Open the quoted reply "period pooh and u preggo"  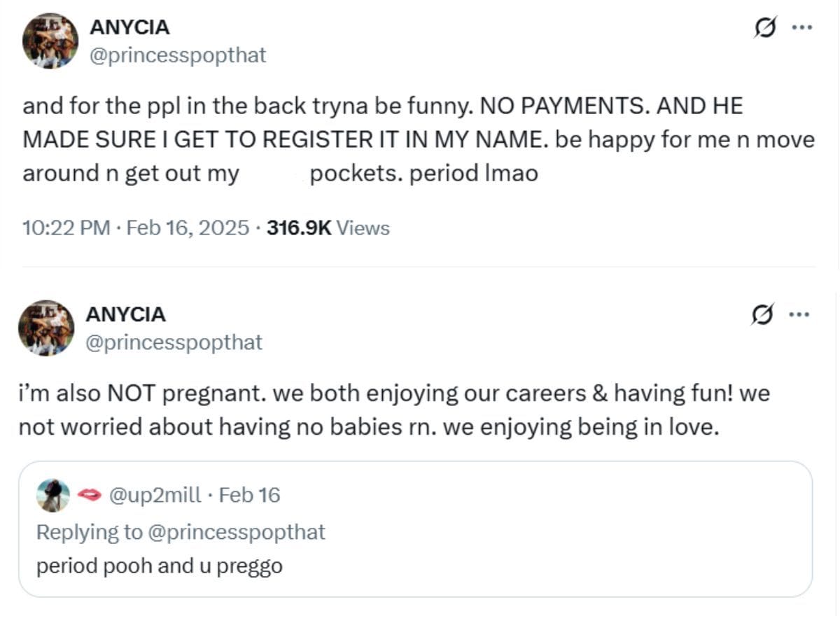point(160,566)
